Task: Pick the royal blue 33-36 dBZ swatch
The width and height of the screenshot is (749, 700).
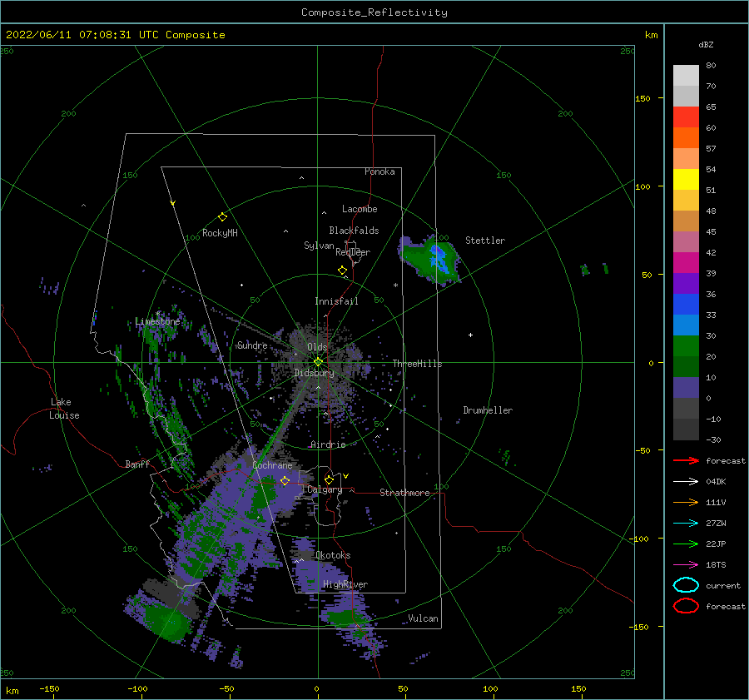Action: click(x=686, y=305)
